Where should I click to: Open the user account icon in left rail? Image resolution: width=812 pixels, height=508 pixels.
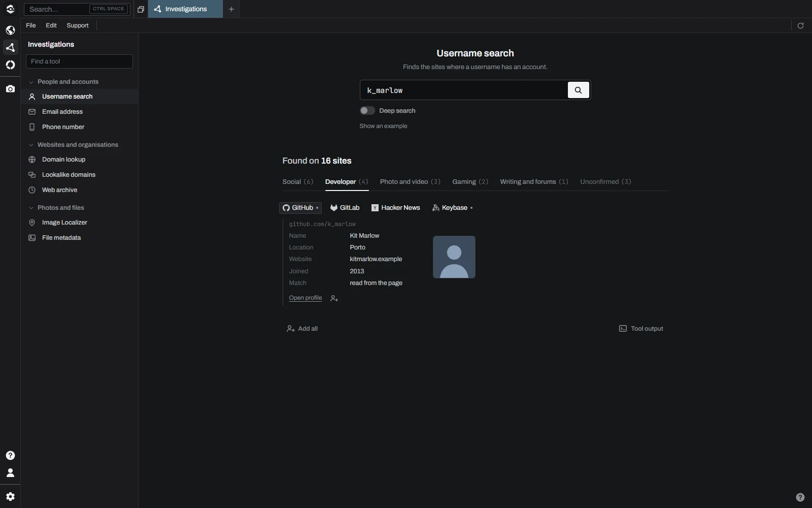[10, 473]
